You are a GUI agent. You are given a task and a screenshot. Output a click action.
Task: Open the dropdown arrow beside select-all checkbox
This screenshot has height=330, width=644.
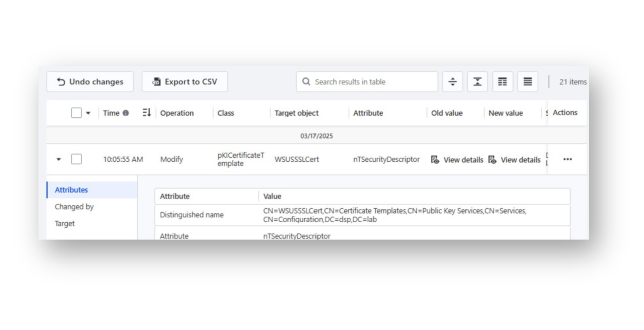coord(88,113)
